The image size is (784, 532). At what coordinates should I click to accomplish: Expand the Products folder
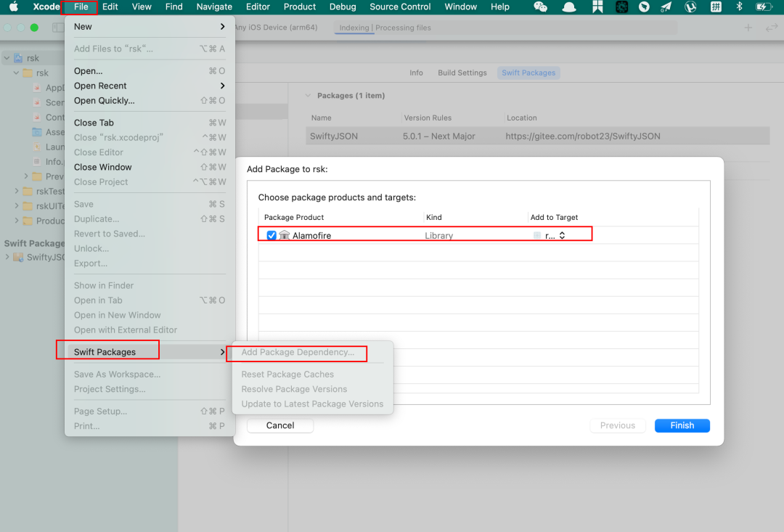(x=17, y=221)
